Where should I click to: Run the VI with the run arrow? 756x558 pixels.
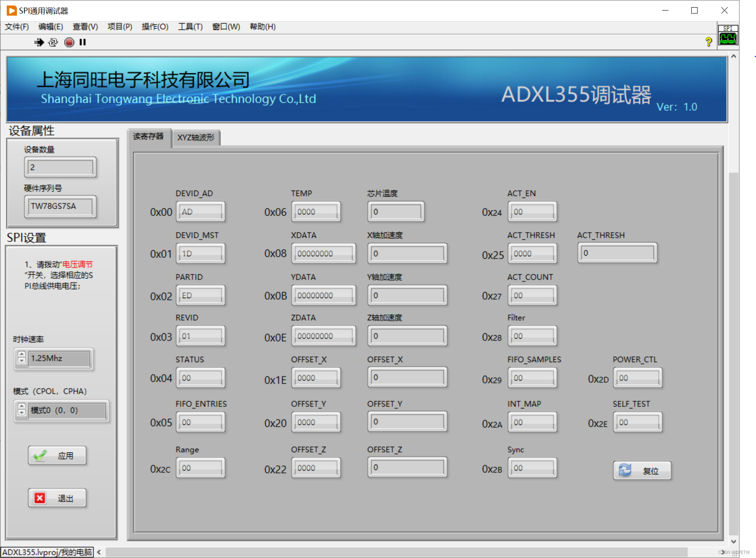38,42
